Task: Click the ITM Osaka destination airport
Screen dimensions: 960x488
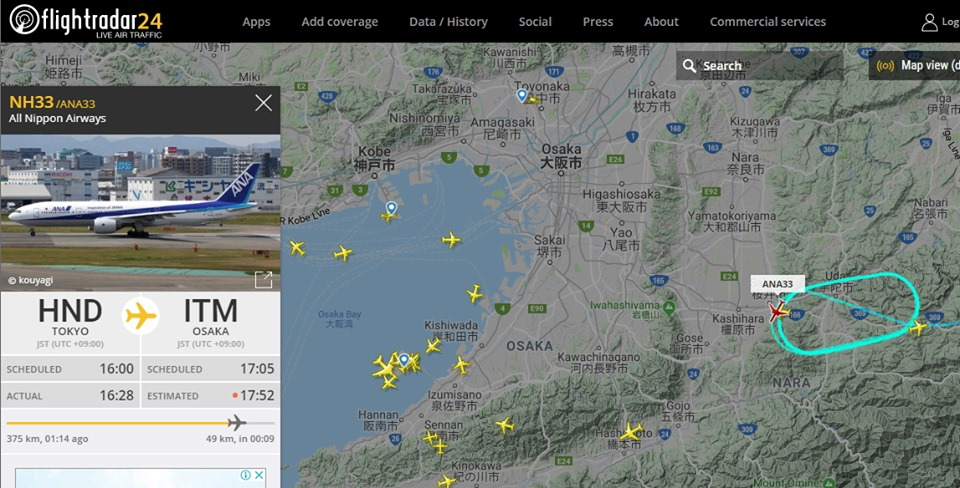Action: coord(211,322)
